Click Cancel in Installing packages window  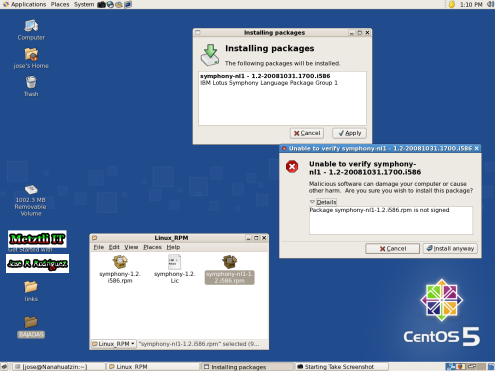click(x=307, y=133)
